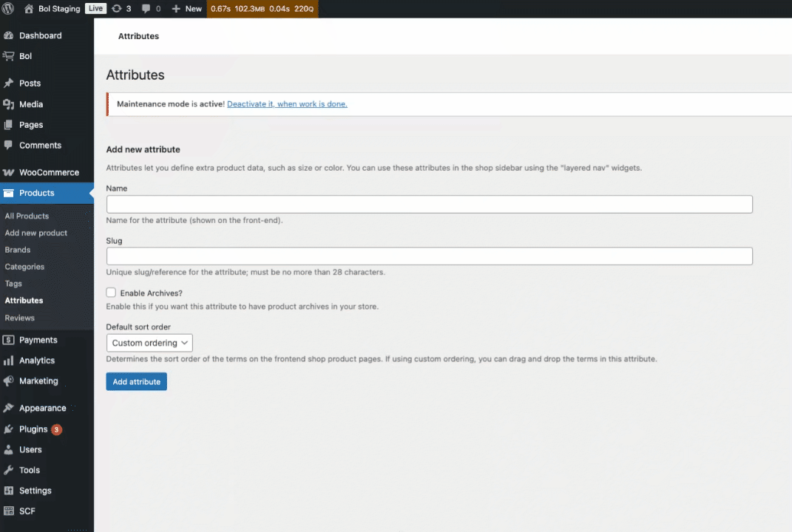The image size is (792, 532).
Task: Click the WordPress logo icon
Action: coord(8,9)
